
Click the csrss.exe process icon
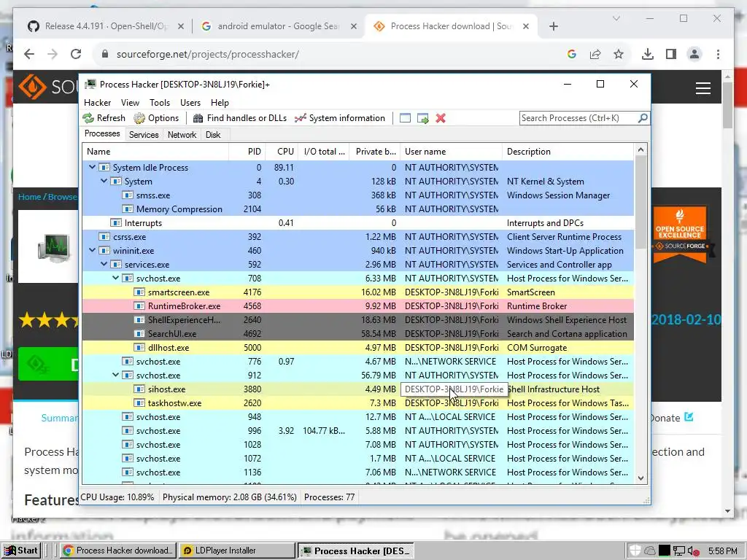(x=104, y=237)
